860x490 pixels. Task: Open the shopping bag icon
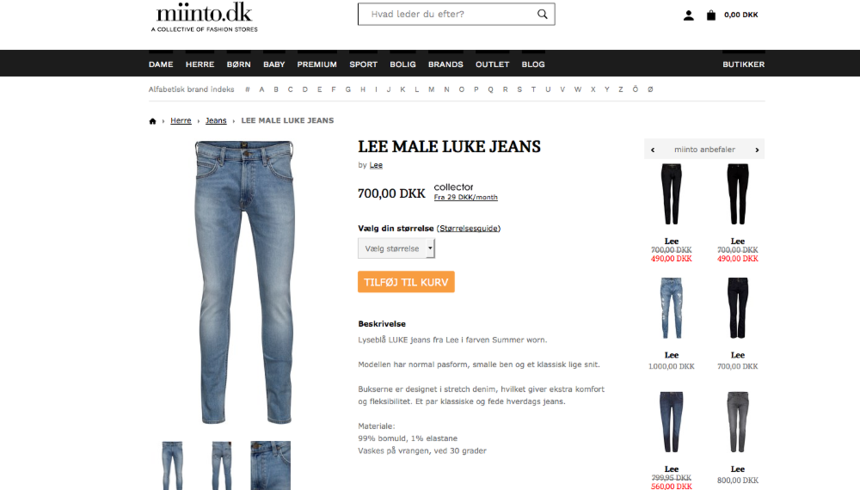[711, 15]
